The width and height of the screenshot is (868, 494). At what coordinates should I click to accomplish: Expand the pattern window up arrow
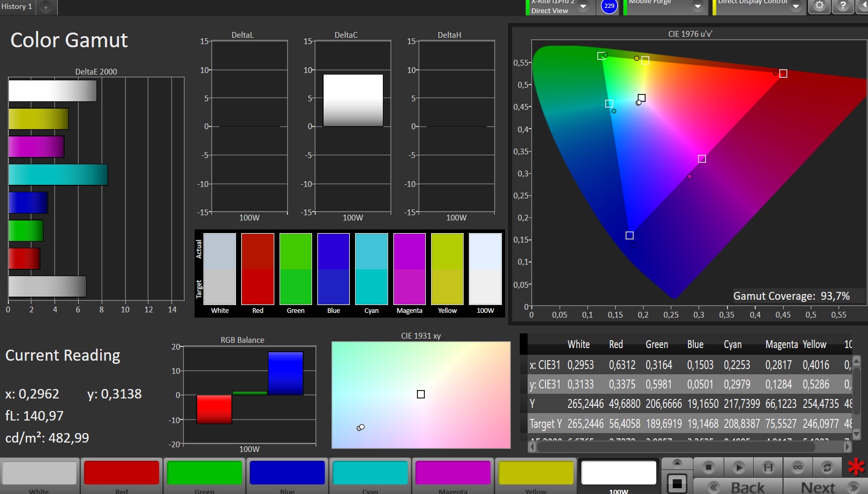(x=677, y=463)
